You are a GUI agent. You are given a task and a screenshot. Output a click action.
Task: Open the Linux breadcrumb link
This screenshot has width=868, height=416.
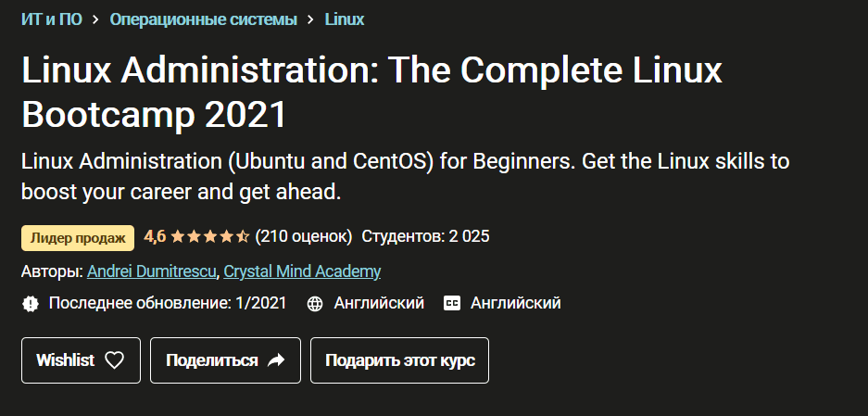coord(345,19)
